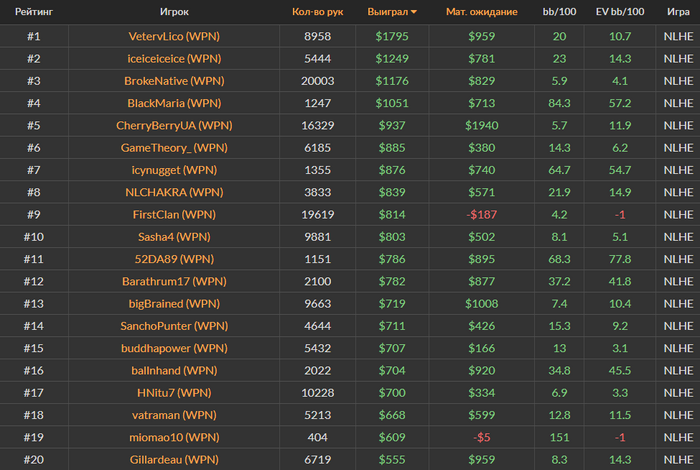
Task: Click FirstClan (WPN) player name
Action: coord(174,215)
